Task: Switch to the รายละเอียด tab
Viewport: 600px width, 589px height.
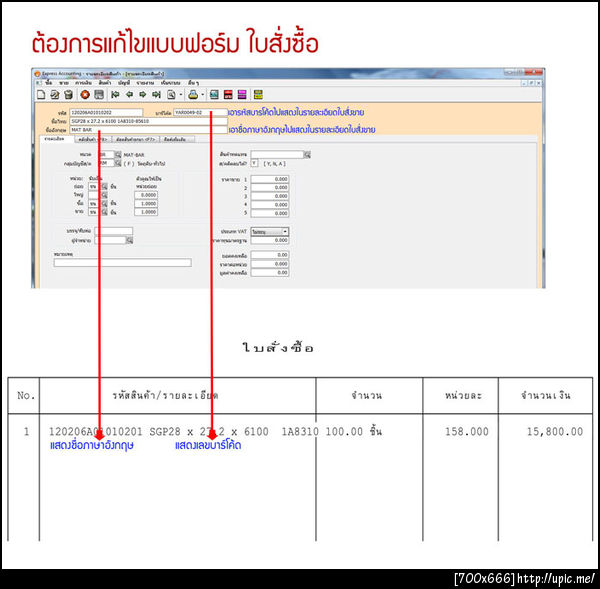Action: (57, 139)
